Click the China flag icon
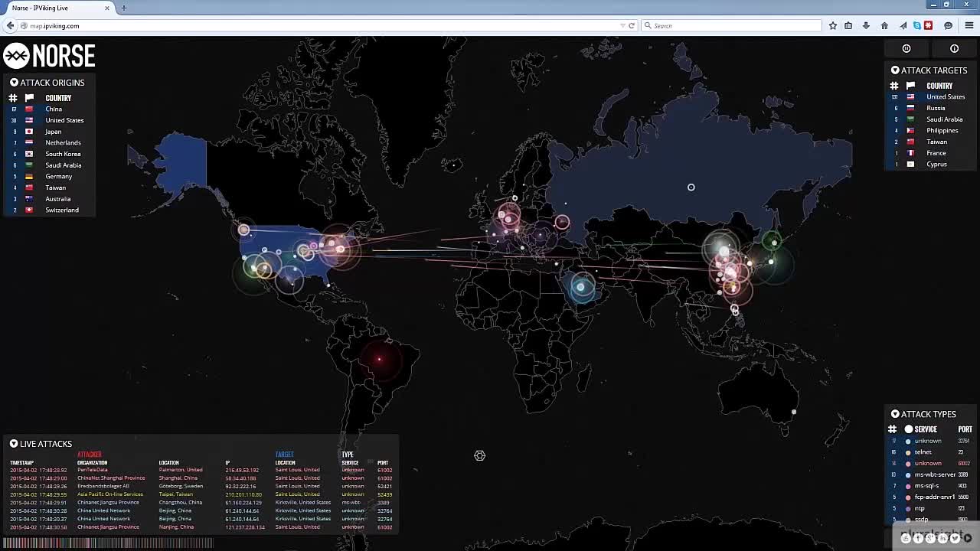This screenshot has width=980, height=551. pos(29,109)
